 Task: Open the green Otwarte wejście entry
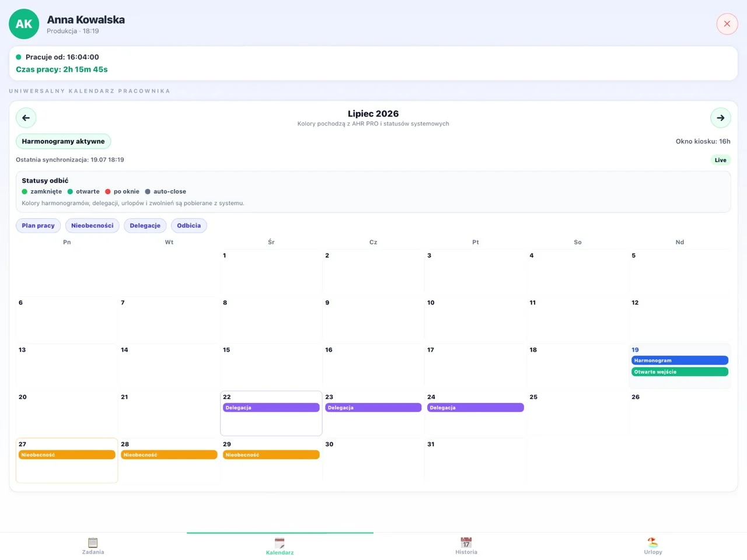680,372
